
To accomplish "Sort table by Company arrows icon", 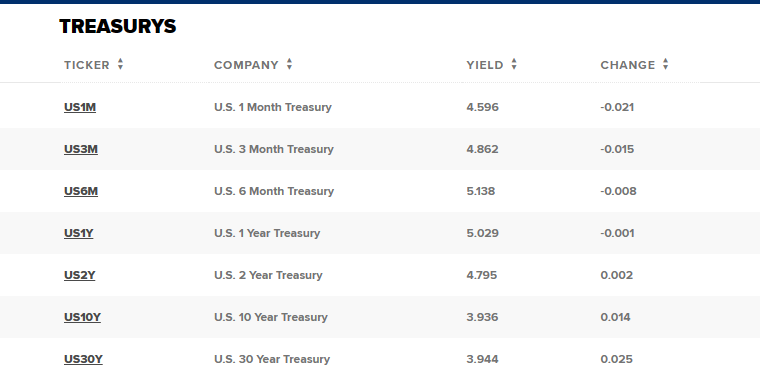I will (x=289, y=64).
